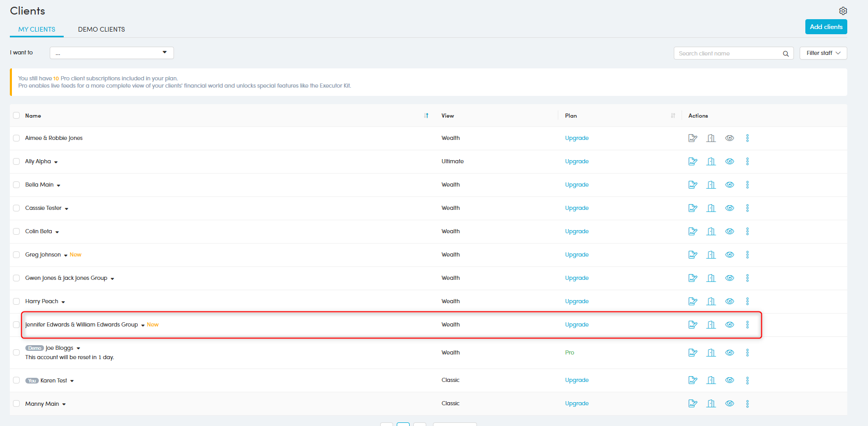Expand the arrow beside Greg Johnson's name
The width and height of the screenshot is (868, 426).
pyautogui.click(x=66, y=255)
